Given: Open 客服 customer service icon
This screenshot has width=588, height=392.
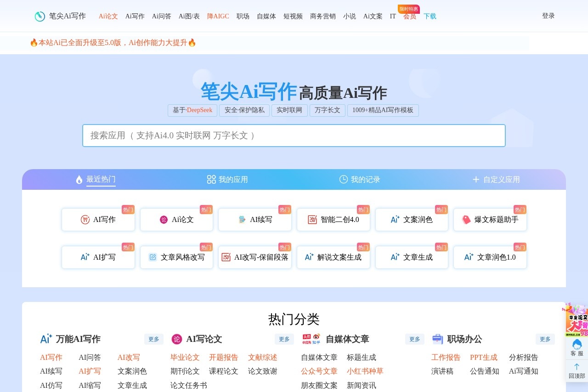Looking at the screenshot, I should click(x=577, y=344).
